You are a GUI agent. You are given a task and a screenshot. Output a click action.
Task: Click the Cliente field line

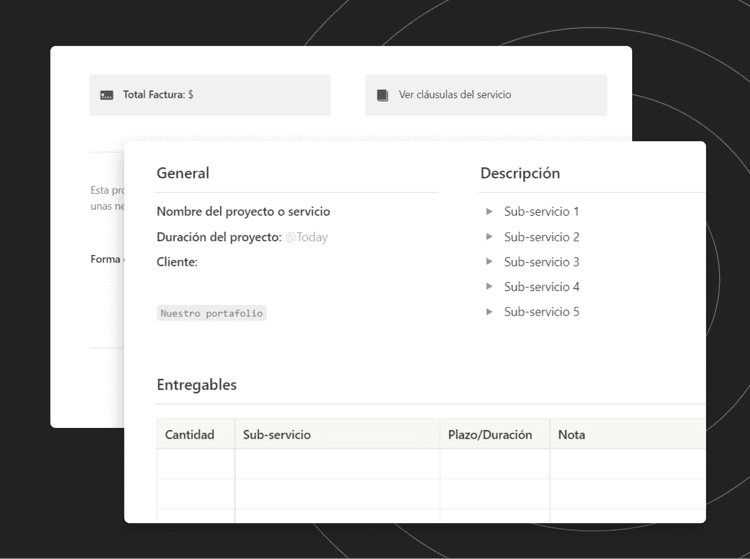[x=178, y=262]
